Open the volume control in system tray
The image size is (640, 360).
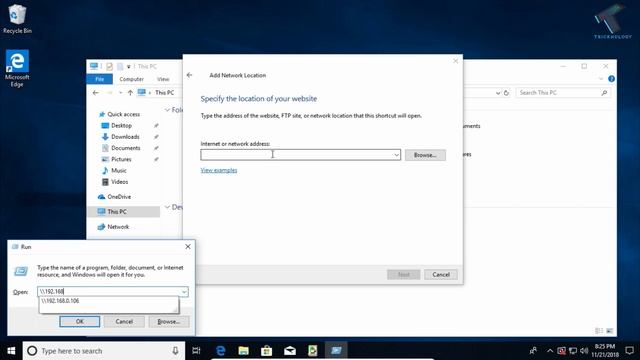(584, 351)
